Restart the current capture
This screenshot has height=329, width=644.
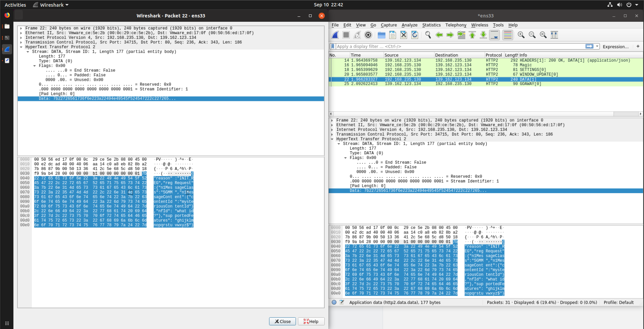[x=357, y=35]
